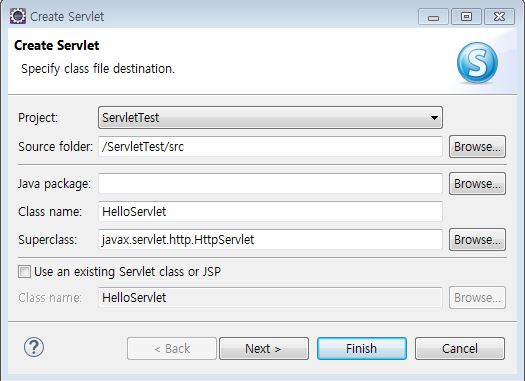Browse for the Source folder
Image resolution: width=525 pixels, height=381 pixels.
(477, 146)
